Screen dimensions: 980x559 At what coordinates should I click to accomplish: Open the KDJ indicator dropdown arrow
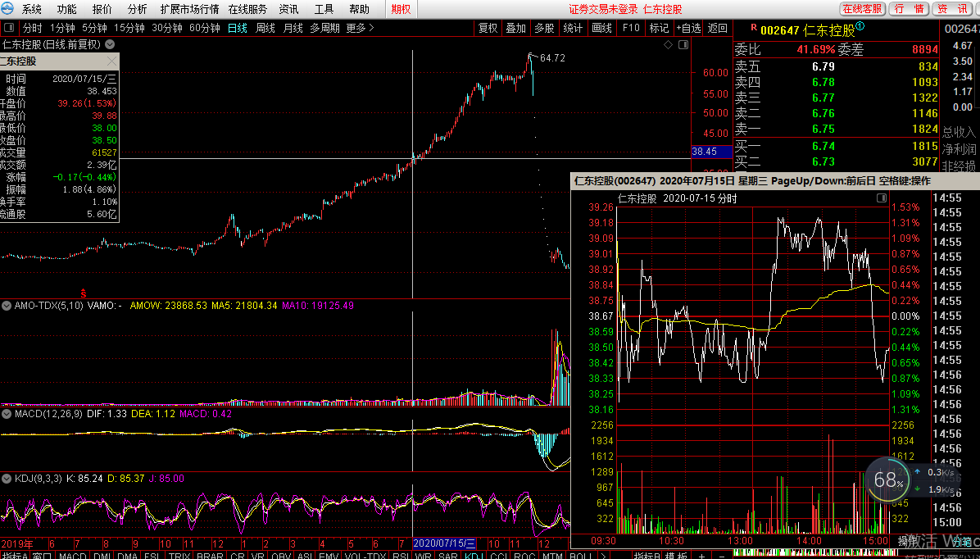point(7,478)
